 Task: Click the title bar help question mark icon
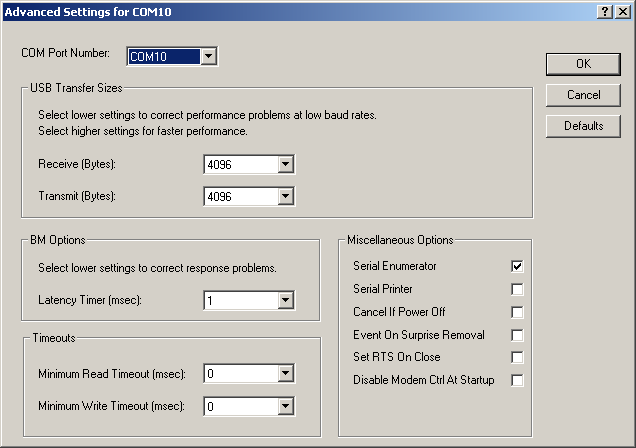605,12
